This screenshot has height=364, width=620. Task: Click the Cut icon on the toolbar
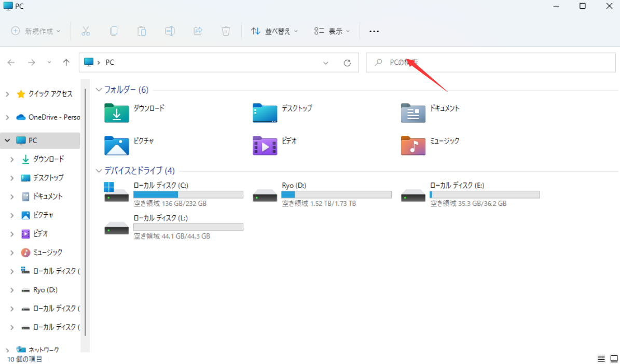click(86, 31)
